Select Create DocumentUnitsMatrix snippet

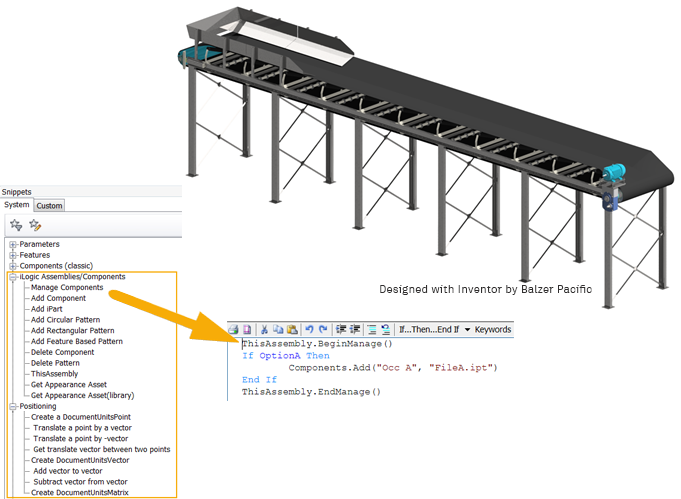click(79, 493)
